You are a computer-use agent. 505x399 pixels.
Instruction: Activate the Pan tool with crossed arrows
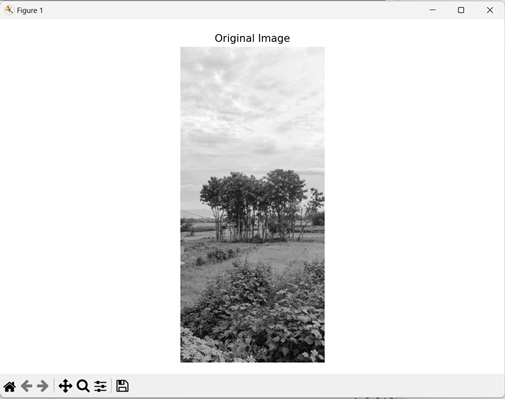point(65,386)
